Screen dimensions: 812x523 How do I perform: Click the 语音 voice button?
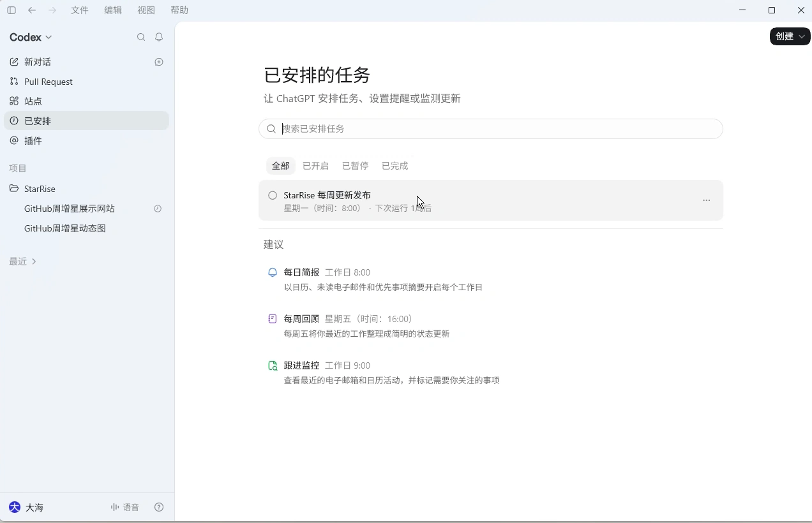[x=124, y=507]
